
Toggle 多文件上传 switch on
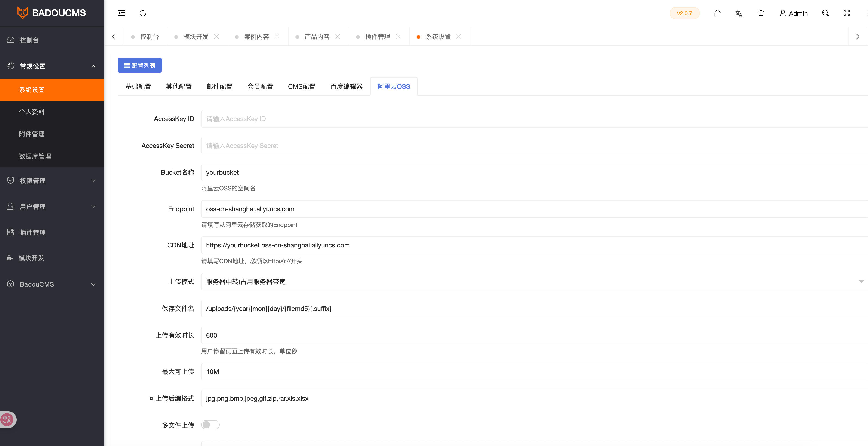pyautogui.click(x=210, y=425)
